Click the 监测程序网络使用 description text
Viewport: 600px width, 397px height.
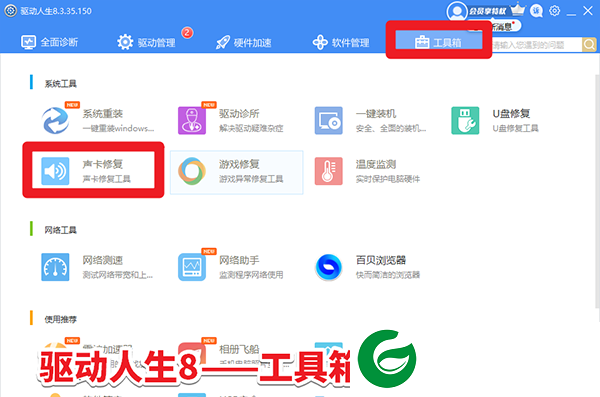click(251, 274)
